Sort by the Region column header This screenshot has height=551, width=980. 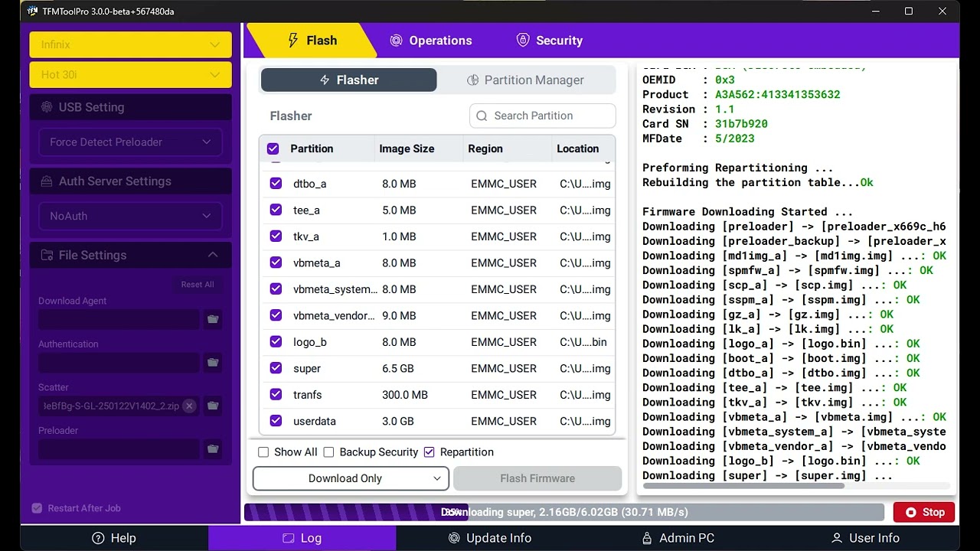pos(485,148)
